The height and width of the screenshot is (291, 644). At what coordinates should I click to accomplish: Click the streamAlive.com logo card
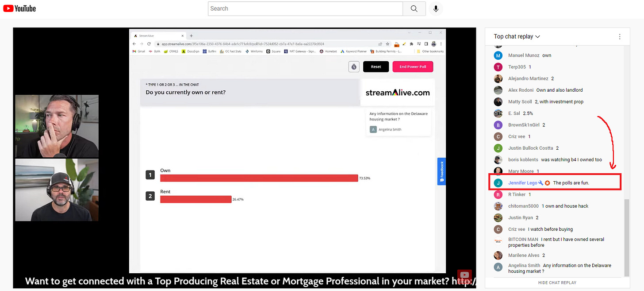(398, 92)
